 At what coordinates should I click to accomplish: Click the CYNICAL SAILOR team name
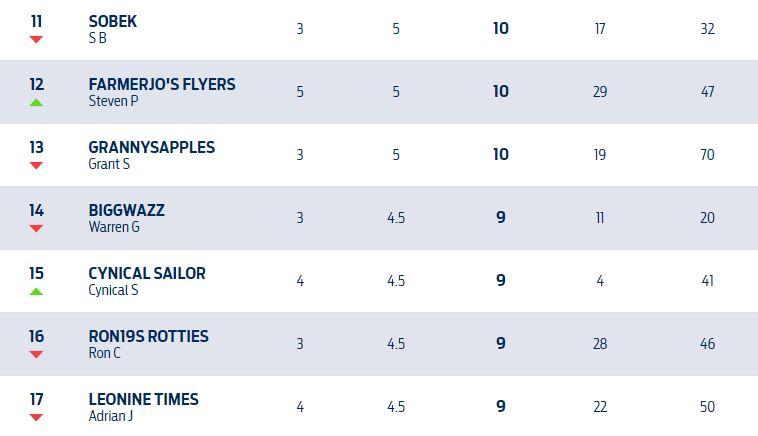[x=147, y=273]
